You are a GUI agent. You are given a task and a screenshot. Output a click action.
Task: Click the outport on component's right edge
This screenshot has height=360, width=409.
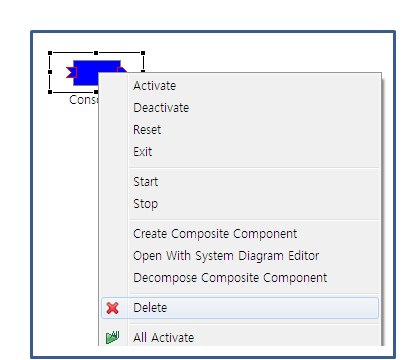point(122,70)
